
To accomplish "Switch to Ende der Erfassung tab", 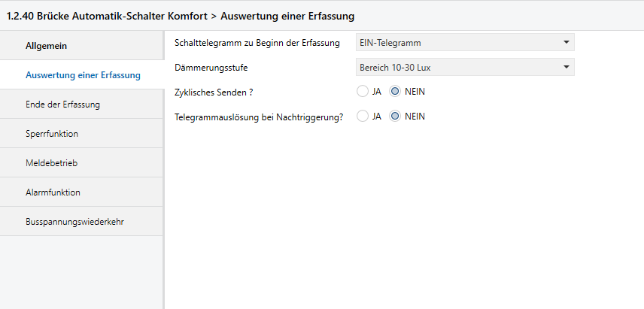I will [62, 105].
